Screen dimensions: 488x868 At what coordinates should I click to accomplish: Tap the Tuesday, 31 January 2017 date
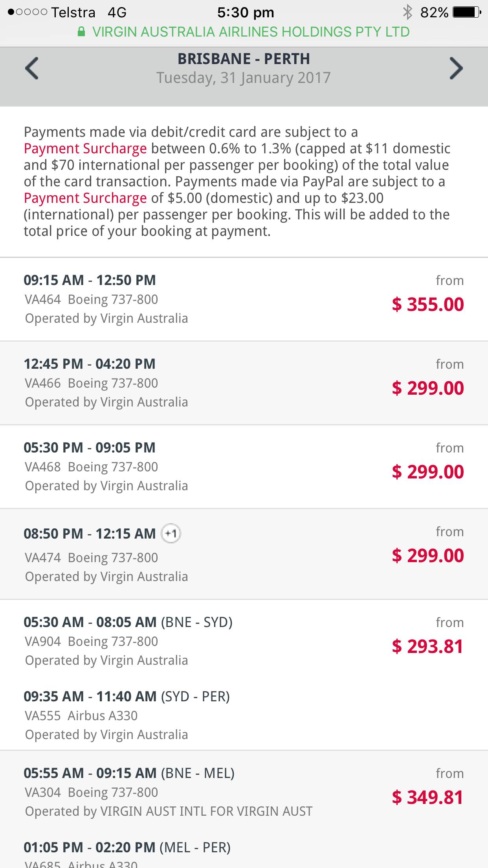[x=244, y=78]
